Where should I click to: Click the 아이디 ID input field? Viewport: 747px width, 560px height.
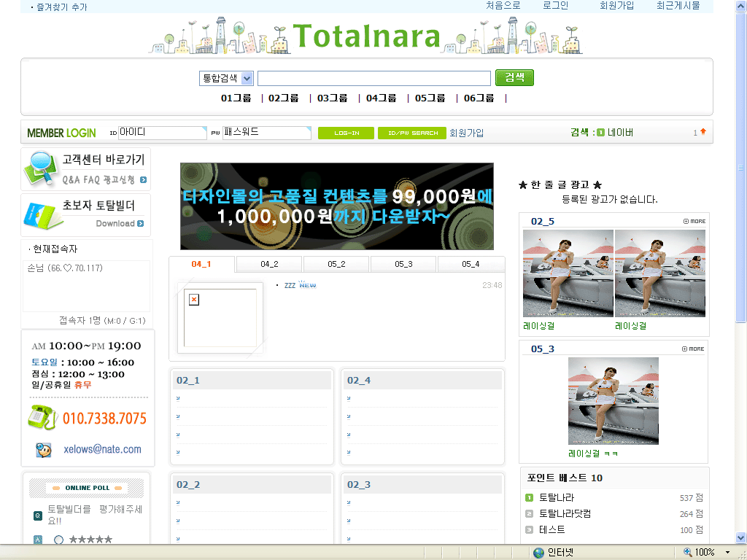[x=163, y=133]
